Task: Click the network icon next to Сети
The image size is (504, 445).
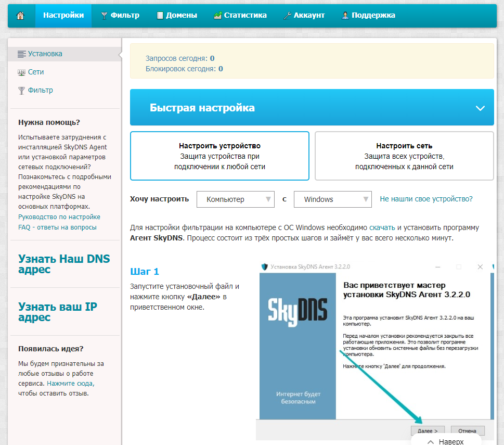Action: coord(21,72)
